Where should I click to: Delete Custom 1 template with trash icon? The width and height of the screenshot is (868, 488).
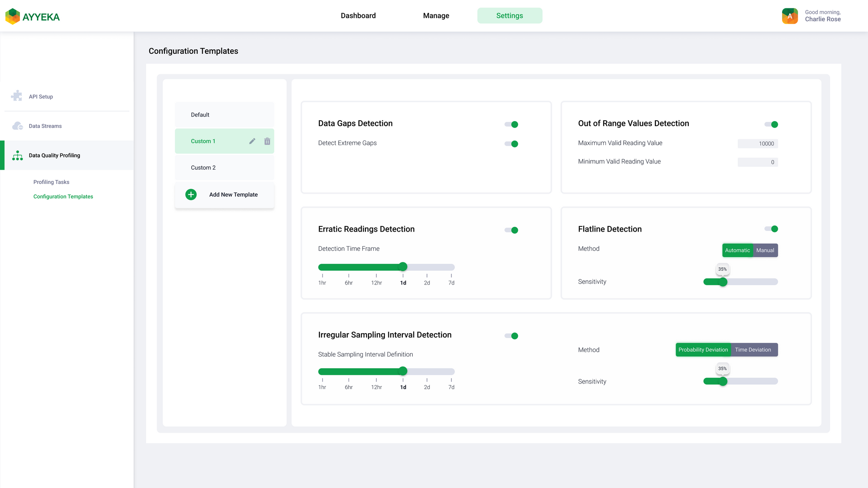coord(267,141)
